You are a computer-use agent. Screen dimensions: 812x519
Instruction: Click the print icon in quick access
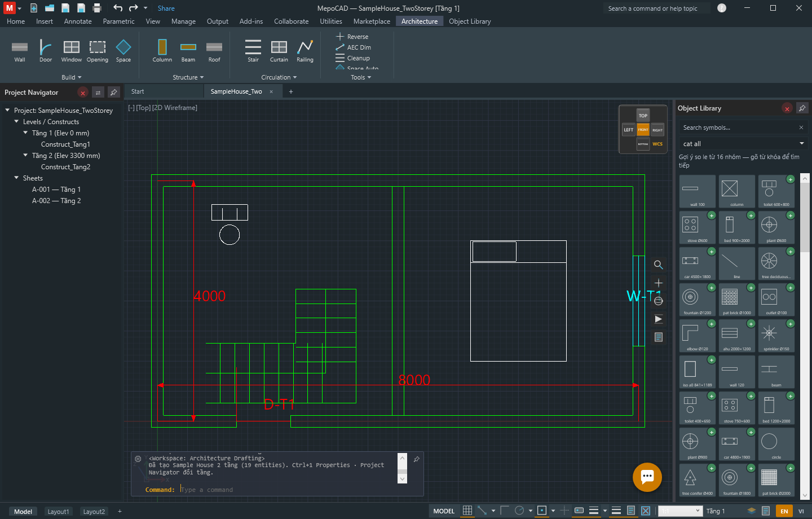click(x=97, y=8)
